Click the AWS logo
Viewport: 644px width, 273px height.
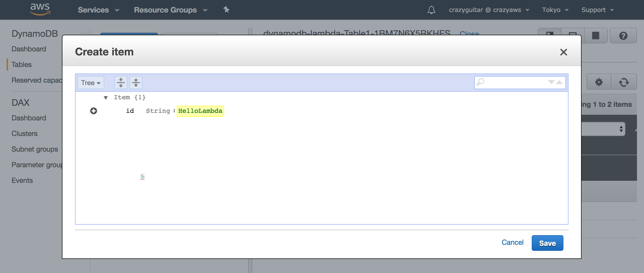[x=40, y=9]
